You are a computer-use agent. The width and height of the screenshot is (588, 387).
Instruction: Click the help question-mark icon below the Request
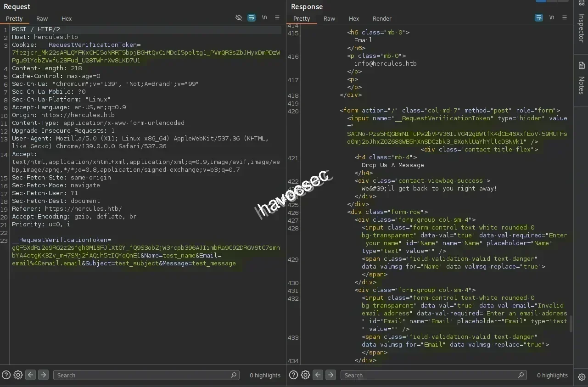(6, 375)
